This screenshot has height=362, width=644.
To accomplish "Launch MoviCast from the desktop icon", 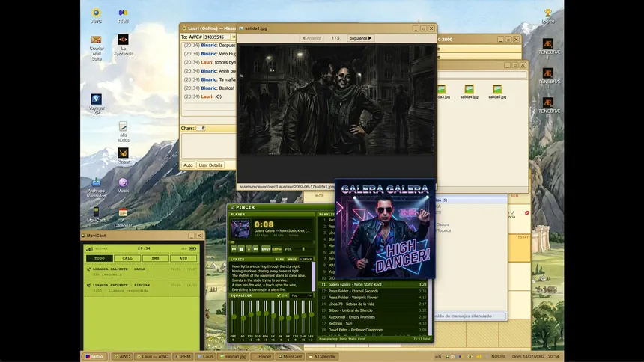I will pyautogui.click(x=96, y=215).
